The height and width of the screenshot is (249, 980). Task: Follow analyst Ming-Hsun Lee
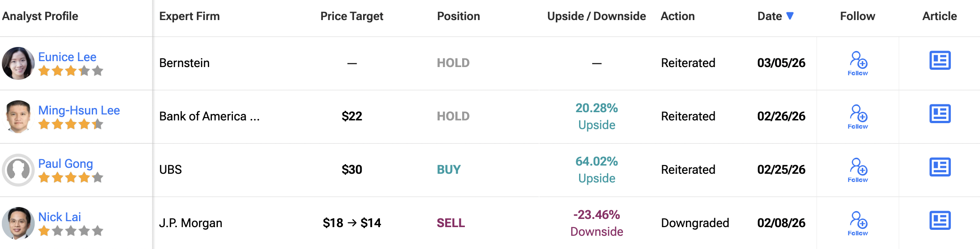pos(858,117)
